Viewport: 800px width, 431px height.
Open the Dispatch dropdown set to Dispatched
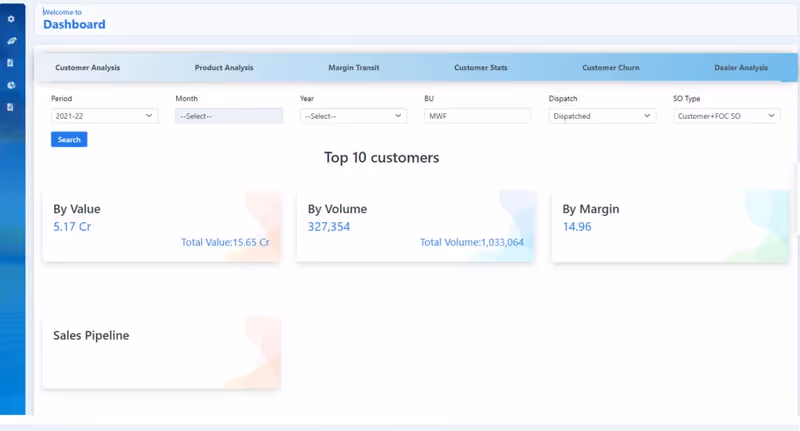[x=602, y=116]
